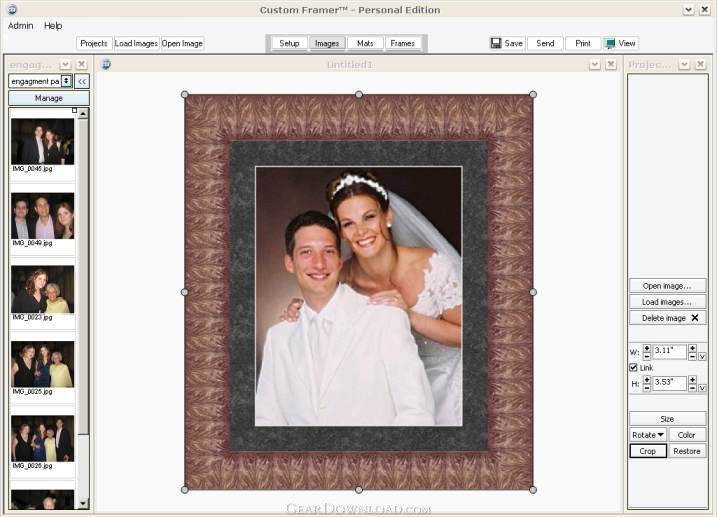Switch to the Images tab

point(327,43)
